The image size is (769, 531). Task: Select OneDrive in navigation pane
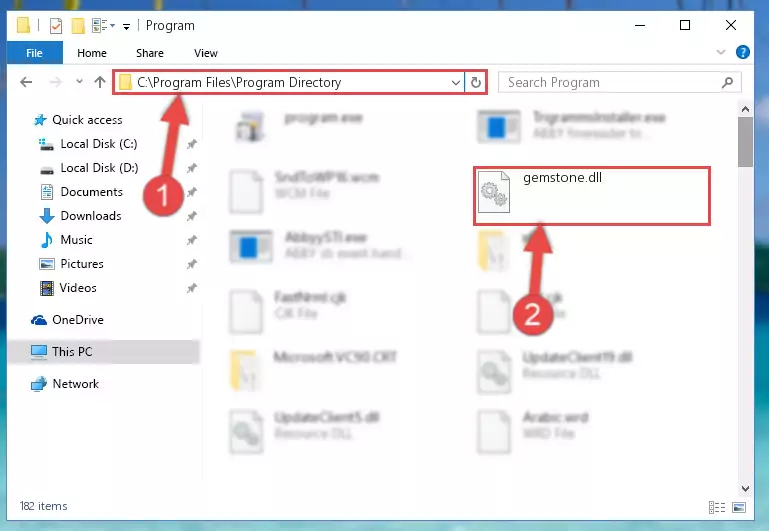(77, 320)
